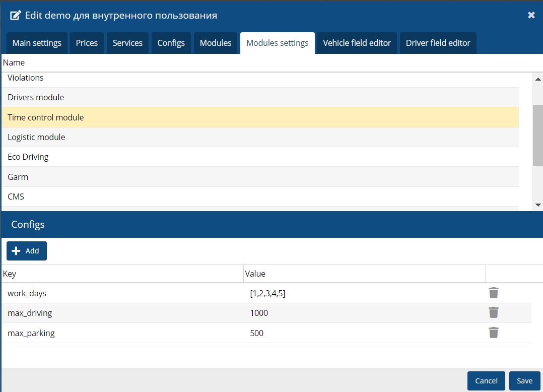Open the Driver field editor tab
543x392 pixels.
tap(438, 43)
